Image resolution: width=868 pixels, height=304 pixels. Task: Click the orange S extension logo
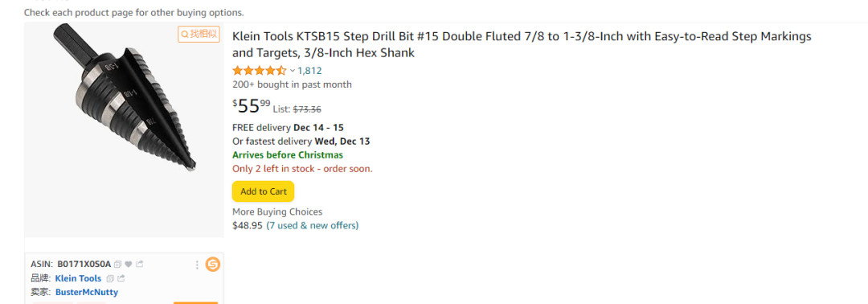coord(212,265)
